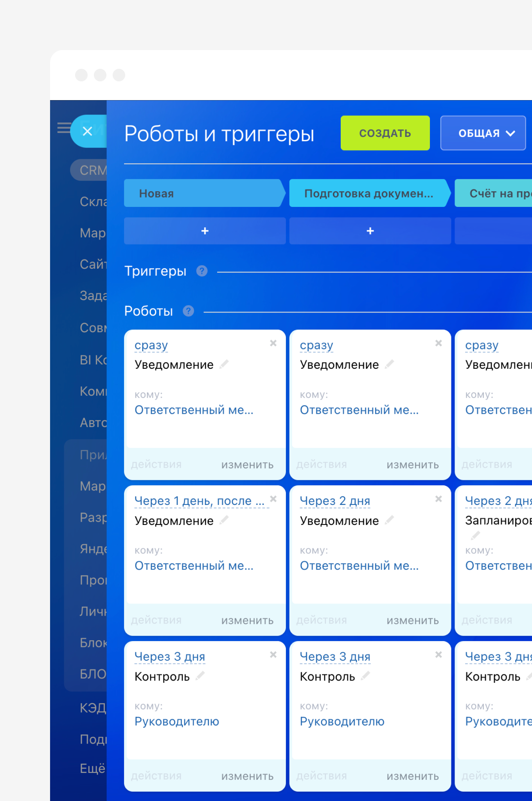Change Через 2 дня delay of Уведомление robot
This screenshot has width=532, height=801.
click(x=335, y=501)
